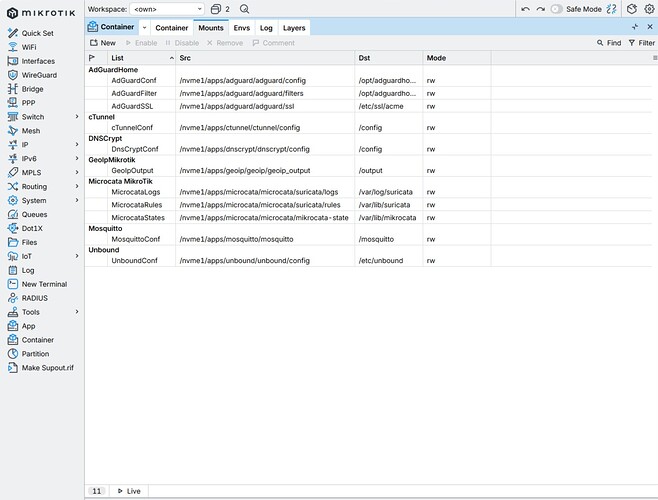Viewport: 658px width, 500px height.
Task: Click the redo arrow icon
Action: click(x=540, y=9)
